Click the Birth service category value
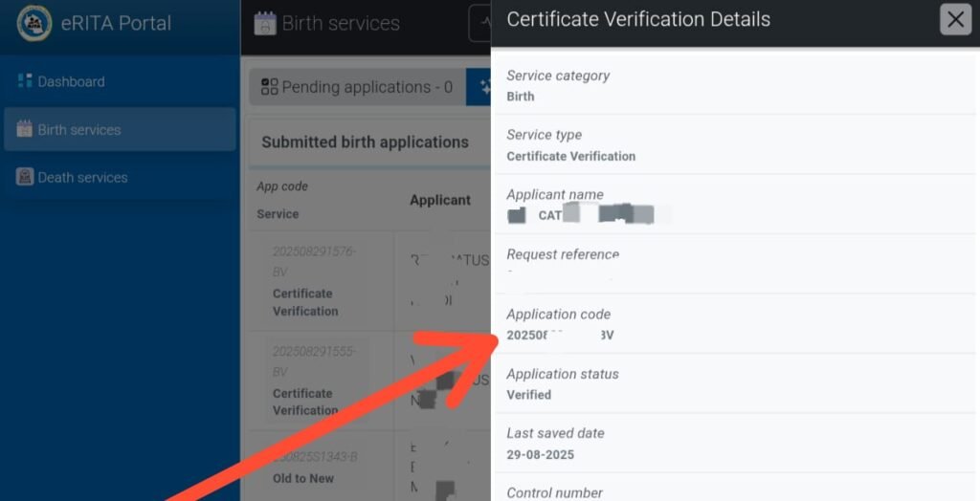 pos(520,97)
